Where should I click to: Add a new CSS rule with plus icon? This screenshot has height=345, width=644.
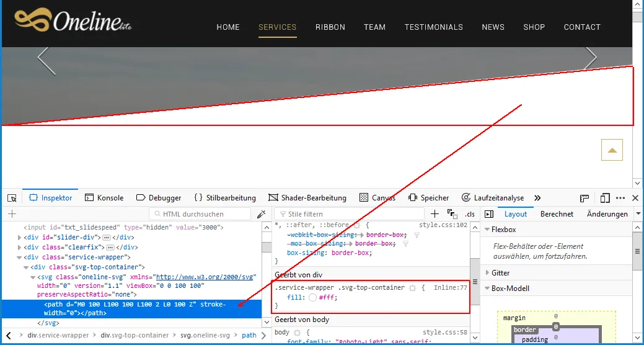click(x=434, y=214)
